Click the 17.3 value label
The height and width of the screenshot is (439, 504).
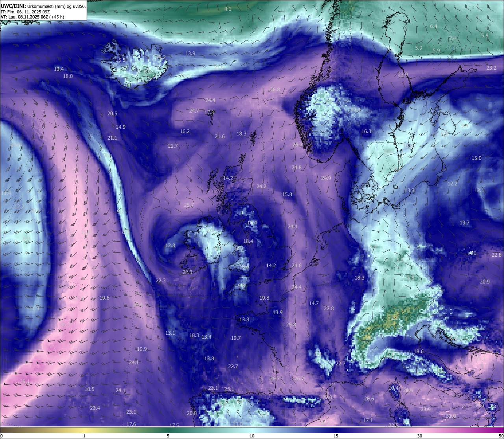click(209, 112)
